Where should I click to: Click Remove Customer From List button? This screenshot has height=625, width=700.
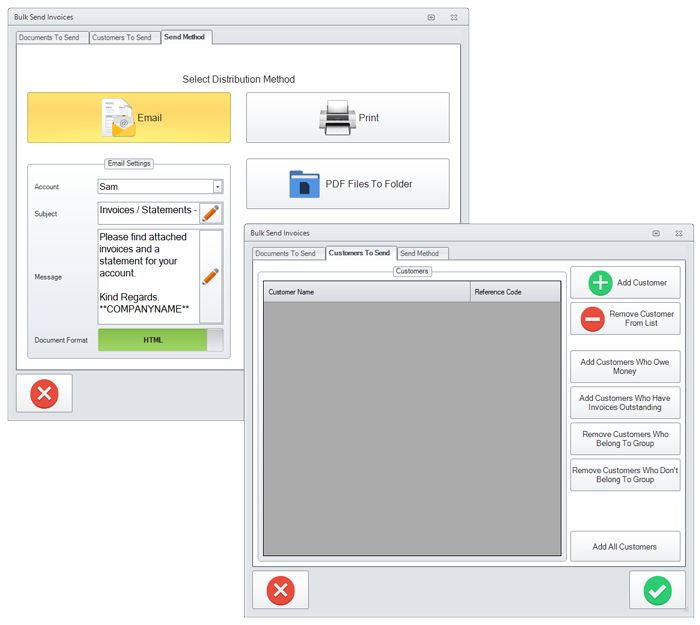[625, 319]
